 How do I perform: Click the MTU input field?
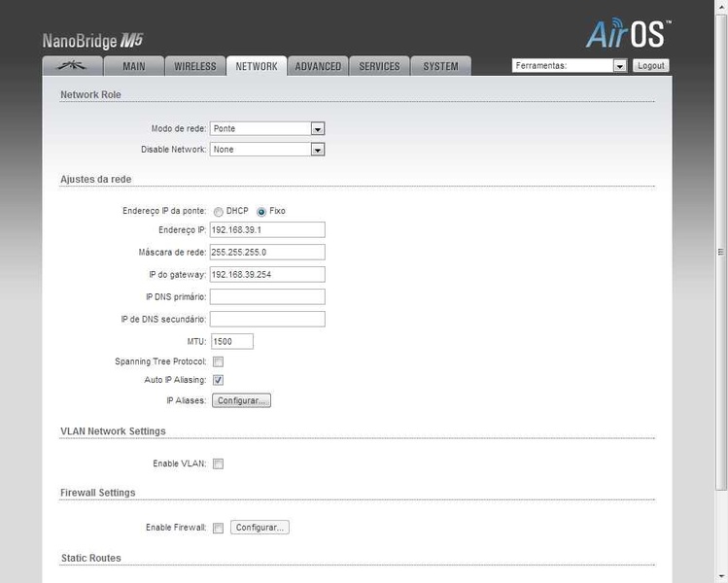(232, 341)
